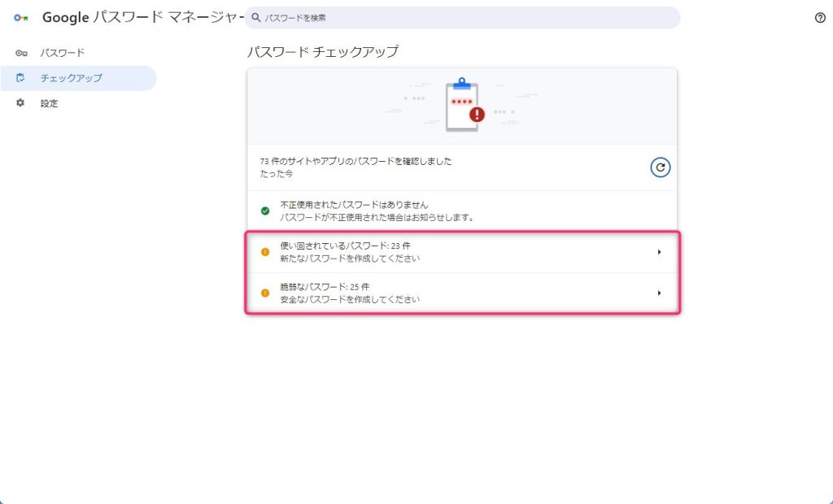The width and height of the screenshot is (833, 504).
Task: Open 使い回されているパスワード: 23 件
Action: [x=350, y=245]
